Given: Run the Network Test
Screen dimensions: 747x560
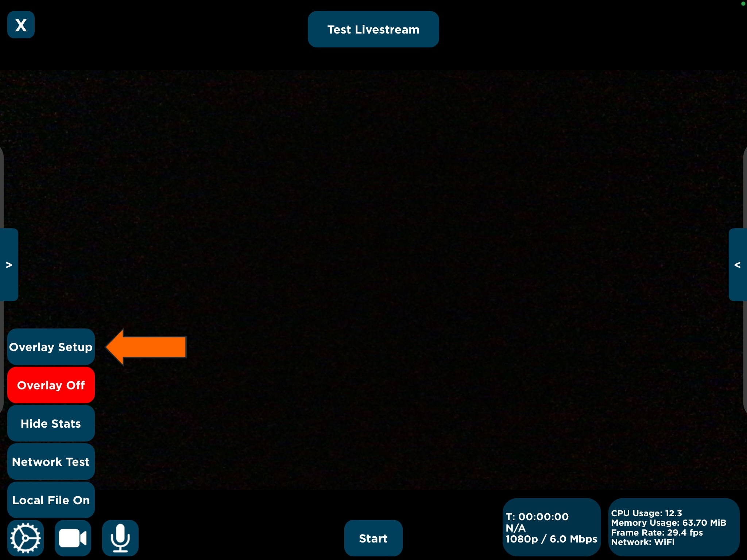Looking at the screenshot, I should (51, 462).
